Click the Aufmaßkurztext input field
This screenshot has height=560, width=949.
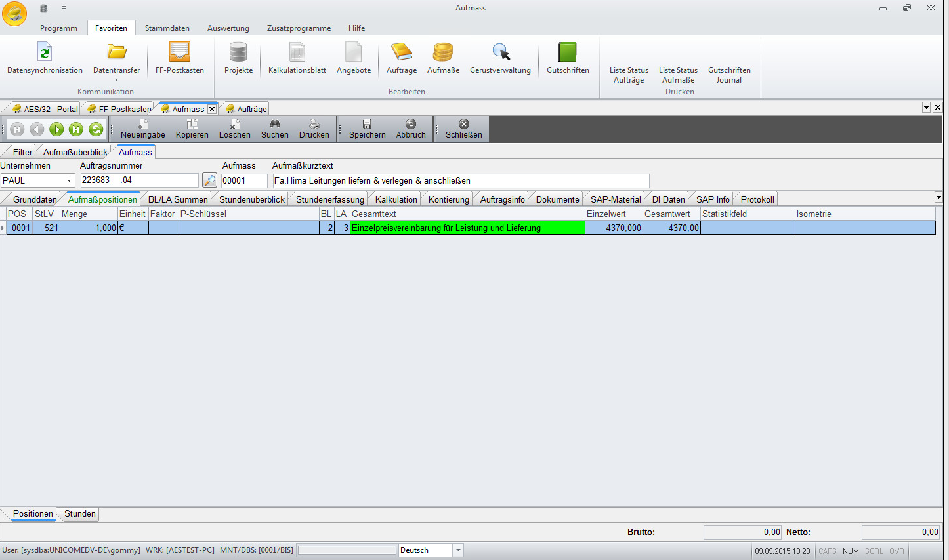tap(461, 180)
